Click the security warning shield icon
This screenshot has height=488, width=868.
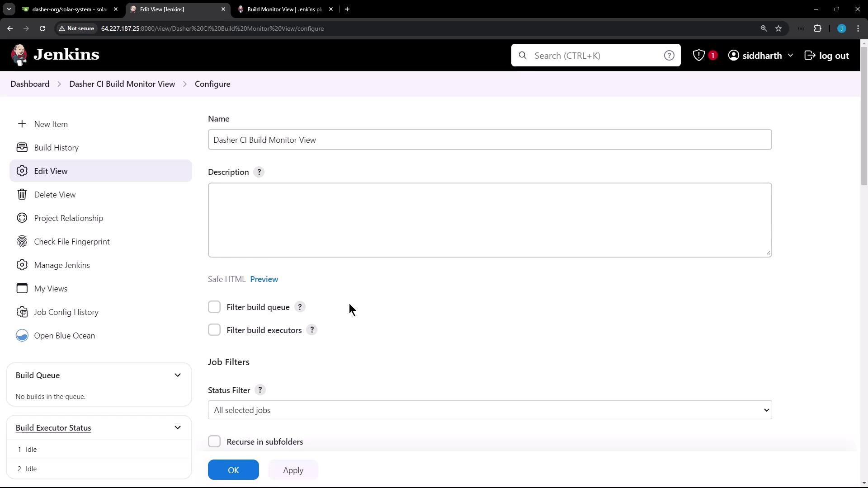[698, 56]
